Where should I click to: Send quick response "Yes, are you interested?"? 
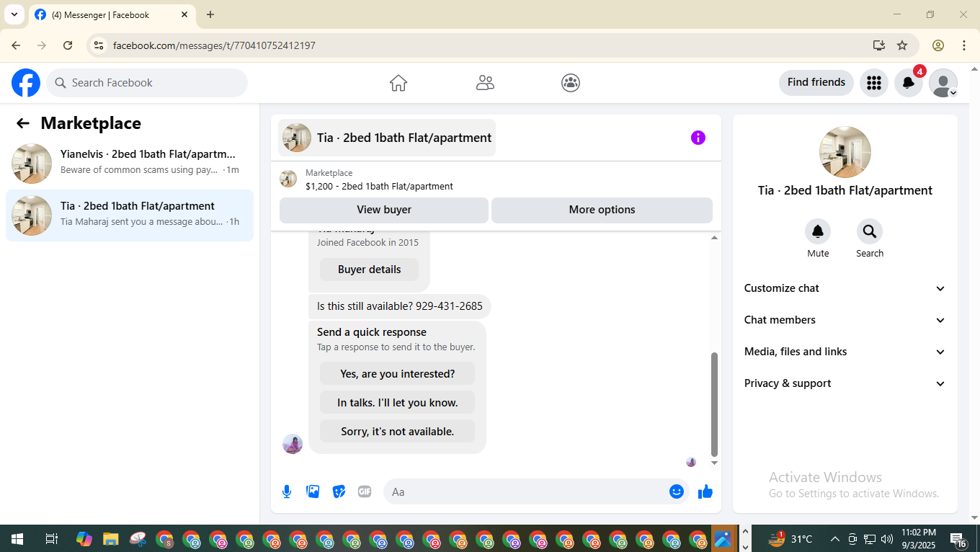click(397, 374)
